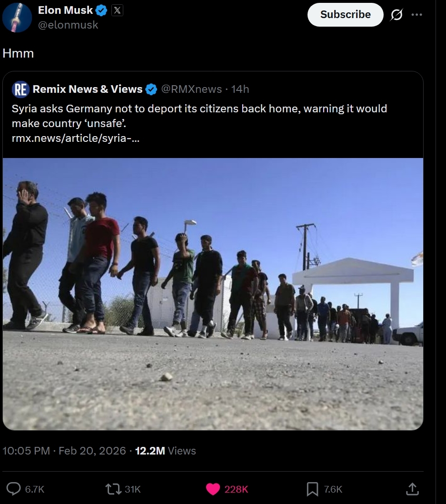Toggle the pink heart like icon
This screenshot has height=504, width=446.
pyautogui.click(x=213, y=489)
